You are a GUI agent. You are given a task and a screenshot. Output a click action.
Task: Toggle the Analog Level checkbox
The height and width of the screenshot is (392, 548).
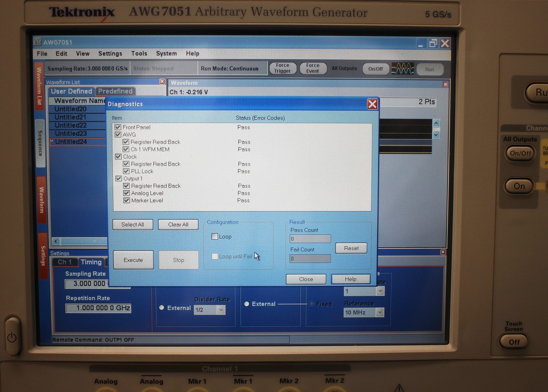tap(126, 193)
